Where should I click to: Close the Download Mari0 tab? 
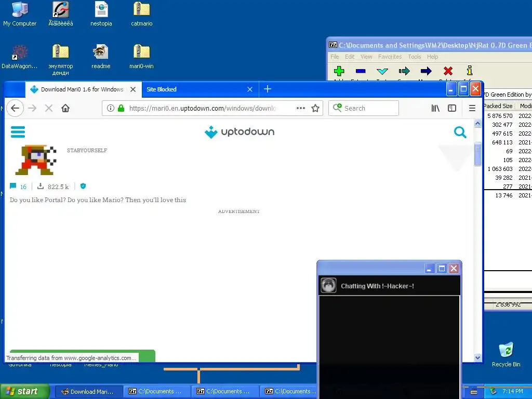click(133, 89)
